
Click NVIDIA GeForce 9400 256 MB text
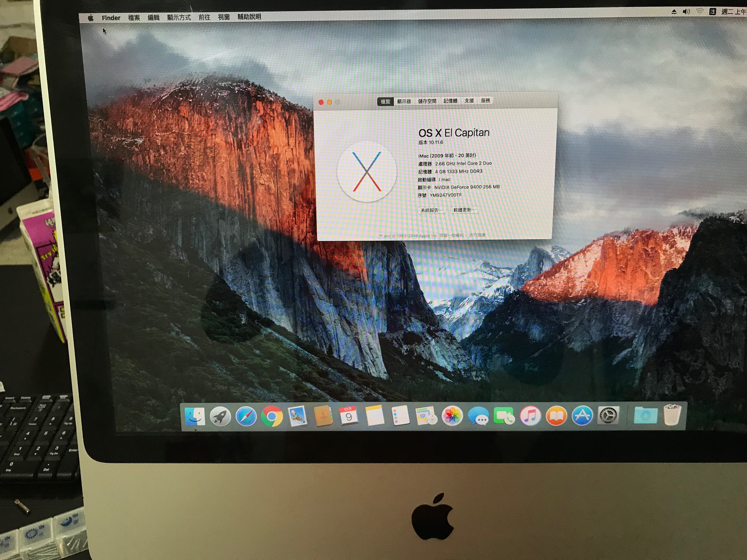click(467, 187)
